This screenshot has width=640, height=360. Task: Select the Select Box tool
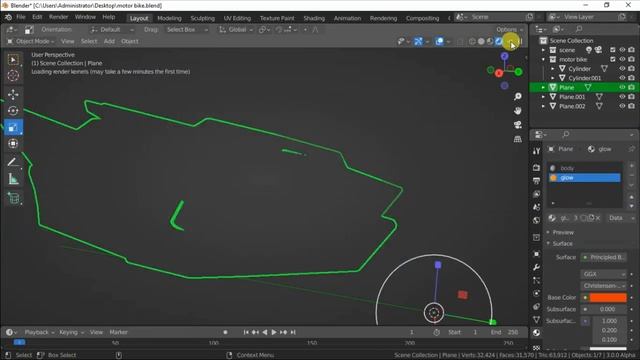point(13,60)
